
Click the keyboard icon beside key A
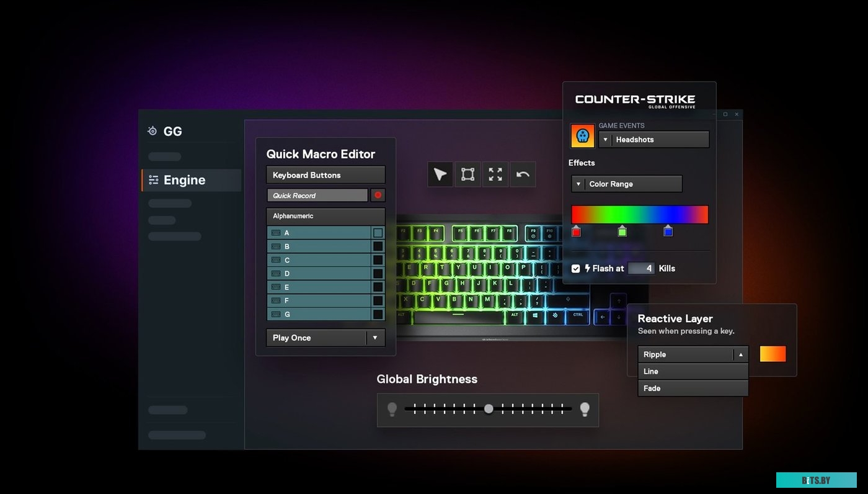click(276, 233)
